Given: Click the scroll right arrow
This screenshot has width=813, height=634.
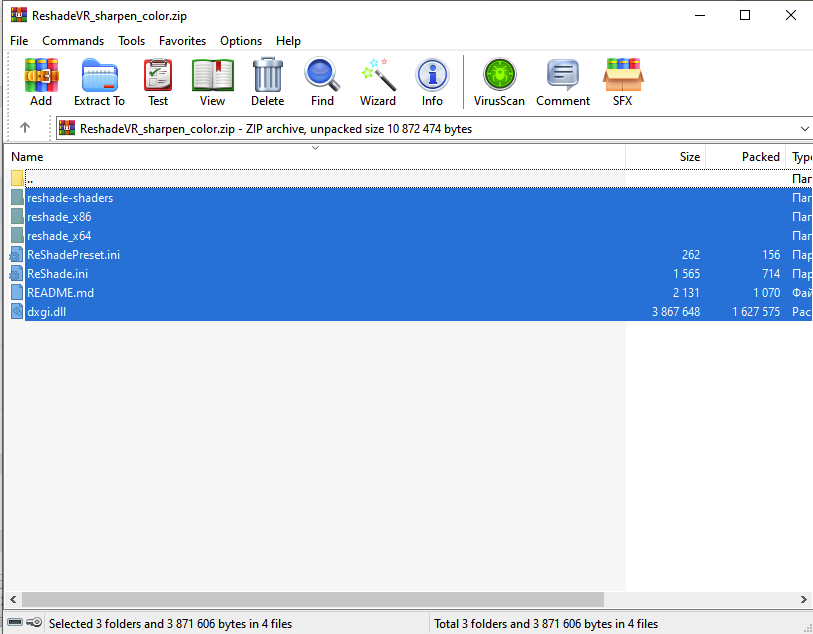Looking at the screenshot, I should 804,599.
